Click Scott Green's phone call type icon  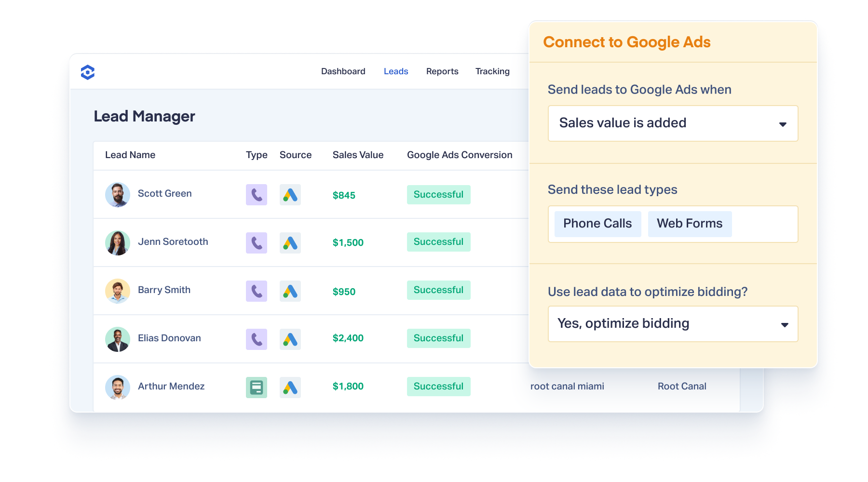pyautogui.click(x=257, y=195)
